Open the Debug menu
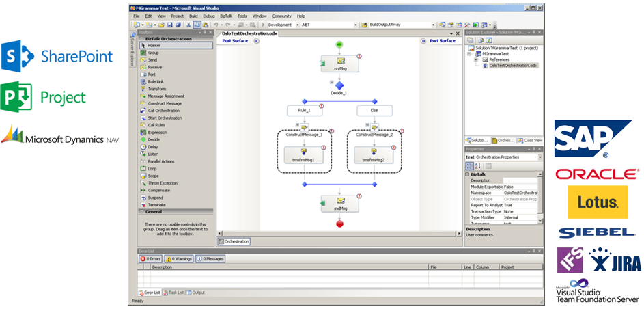Viewport: 644px width, 311px height. pyautogui.click(x=209, y=16)
